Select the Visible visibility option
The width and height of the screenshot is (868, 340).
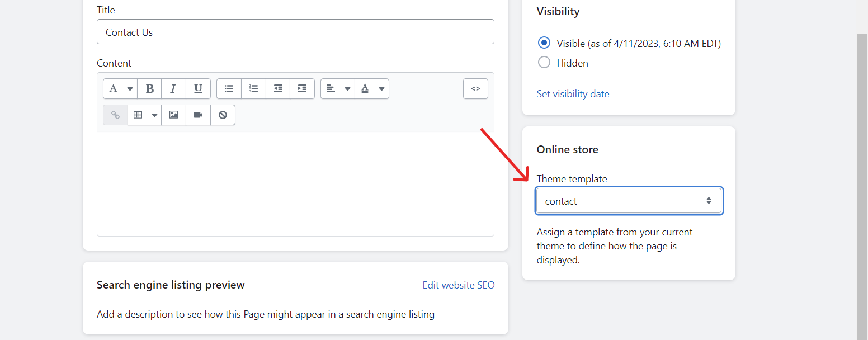pyautogui.click(x=544, y=42)
